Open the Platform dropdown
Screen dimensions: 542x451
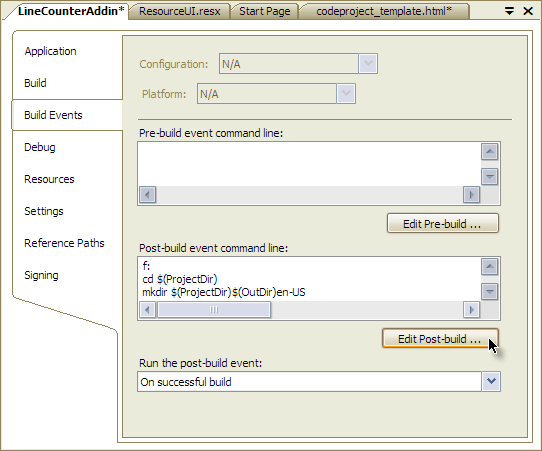(x=346, y=93)
